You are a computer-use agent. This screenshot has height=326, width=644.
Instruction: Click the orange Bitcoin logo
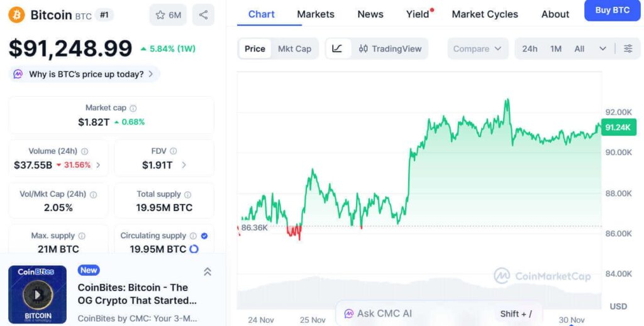[x=16, y=14]
